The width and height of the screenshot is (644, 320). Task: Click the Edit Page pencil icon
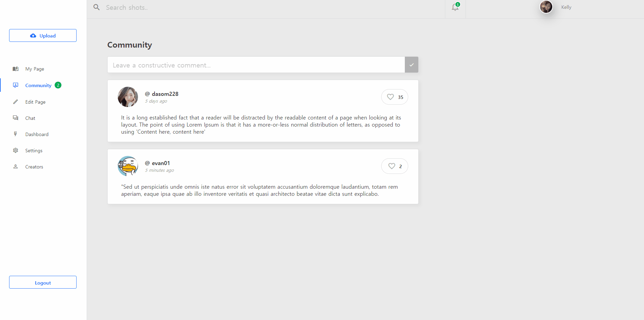pos(16,102)
